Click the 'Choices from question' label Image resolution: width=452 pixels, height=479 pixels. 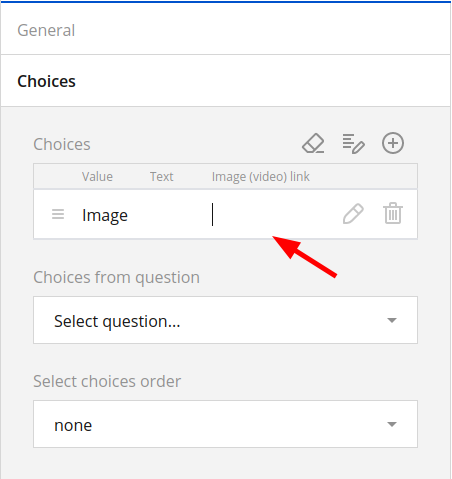coord(117,278)
